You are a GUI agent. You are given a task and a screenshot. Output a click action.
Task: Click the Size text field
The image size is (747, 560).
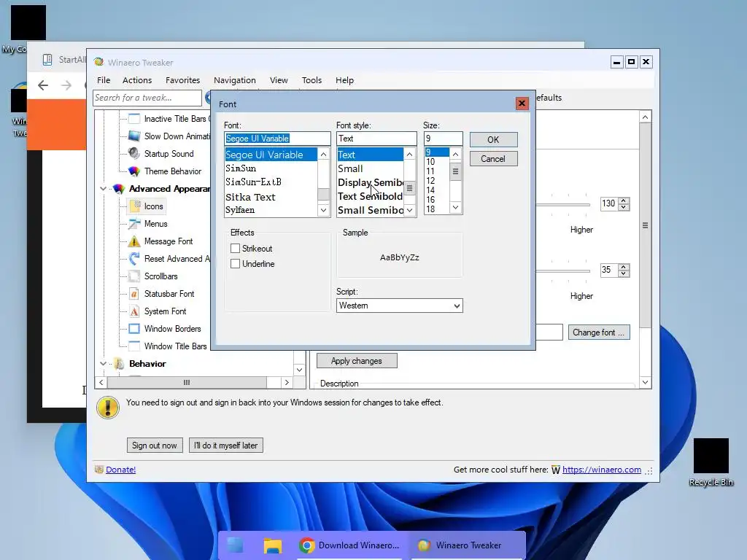point(443,139)
